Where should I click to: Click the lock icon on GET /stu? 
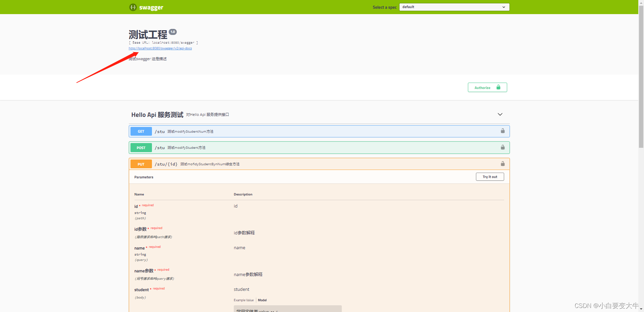tap(503, 131)
